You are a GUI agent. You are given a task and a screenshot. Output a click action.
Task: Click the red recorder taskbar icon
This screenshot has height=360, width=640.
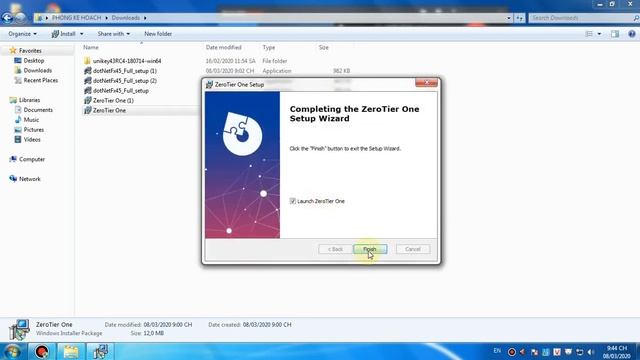click(41, 351)
